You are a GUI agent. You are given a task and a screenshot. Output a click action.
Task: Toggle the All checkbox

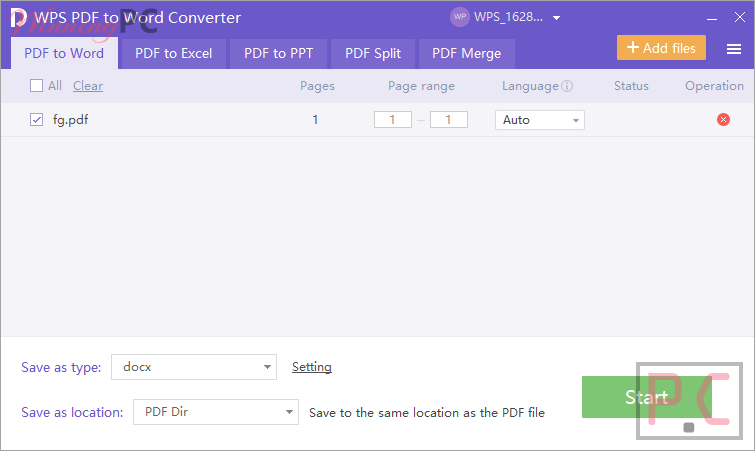(x=37, y=86)
